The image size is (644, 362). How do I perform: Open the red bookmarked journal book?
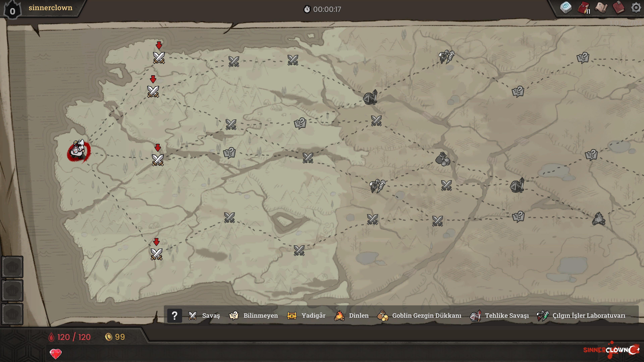pyautogui.click(x=619, y=8)
